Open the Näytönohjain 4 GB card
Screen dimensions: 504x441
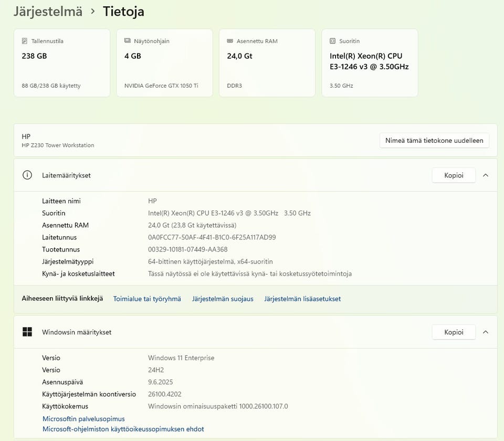[x=164, y=62]
